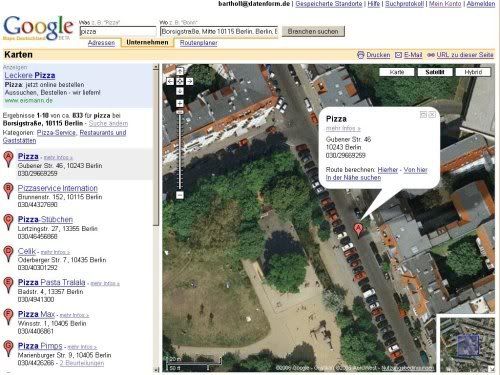Click In der Nähe suchen link
500x375 pixels.
pyautogui.click(x=353, y=178)
